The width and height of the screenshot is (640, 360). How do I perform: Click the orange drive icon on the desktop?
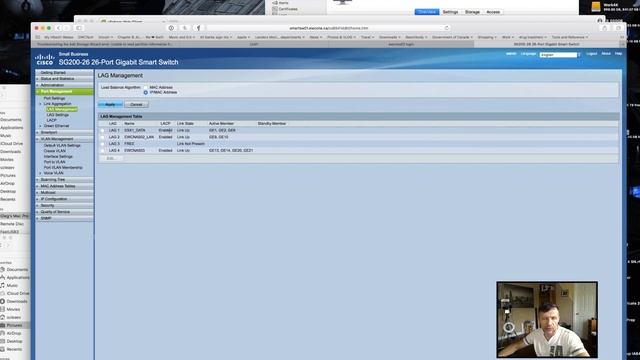[596, 7]
